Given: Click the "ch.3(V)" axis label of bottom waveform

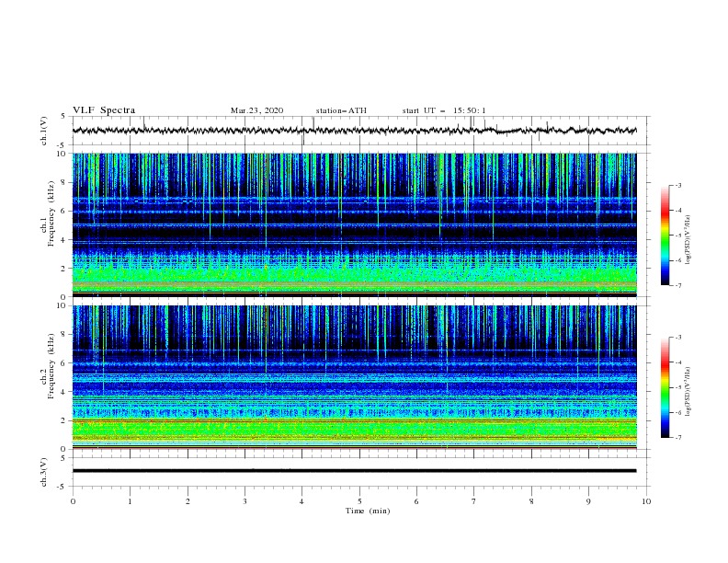Looking at the screenshot, I should coord(44,472).
